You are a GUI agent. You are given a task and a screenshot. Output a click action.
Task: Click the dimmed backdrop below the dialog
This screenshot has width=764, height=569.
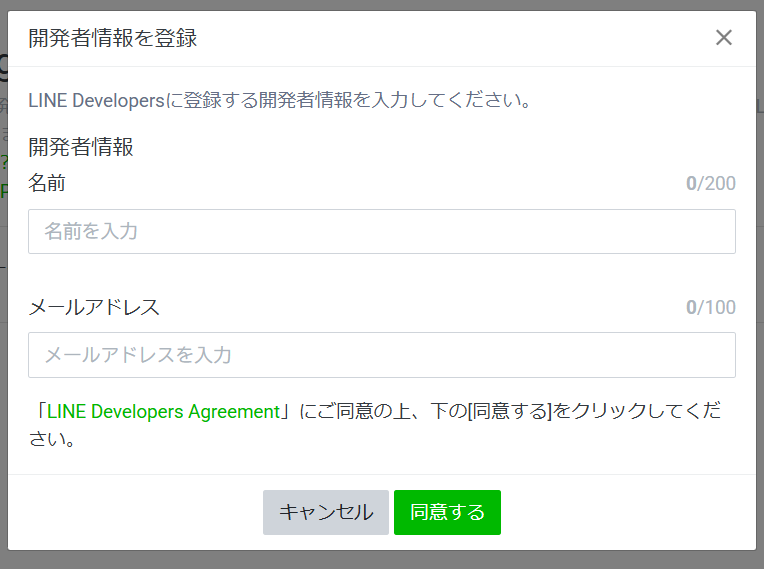point(380,560)
